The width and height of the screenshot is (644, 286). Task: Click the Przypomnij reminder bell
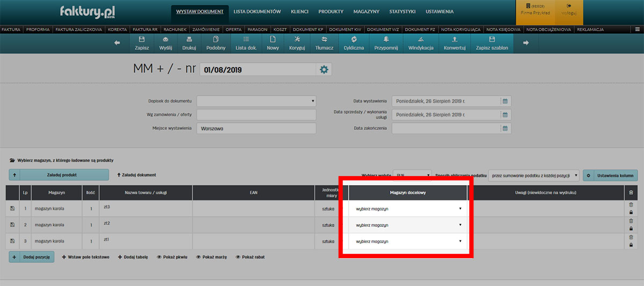click(386, 43)
